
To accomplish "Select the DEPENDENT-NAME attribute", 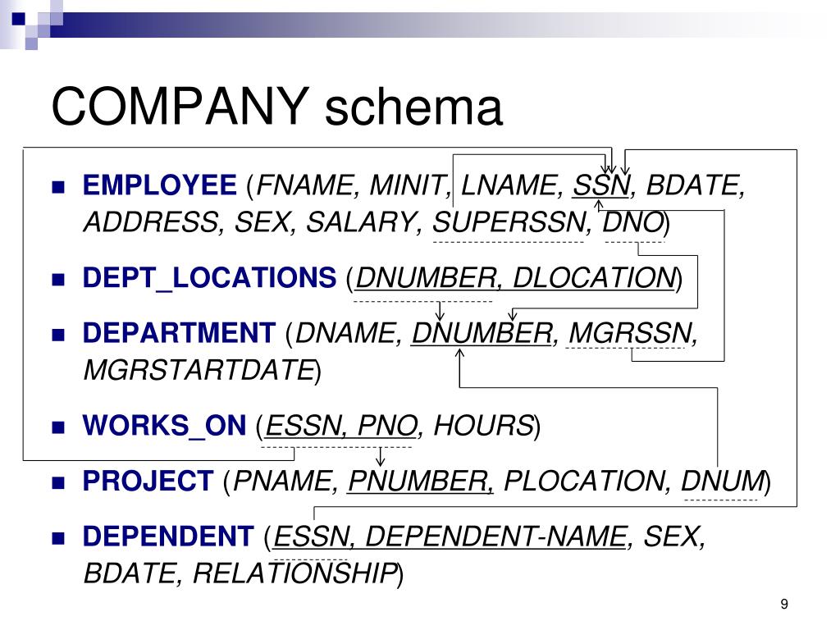I will 496,536.
